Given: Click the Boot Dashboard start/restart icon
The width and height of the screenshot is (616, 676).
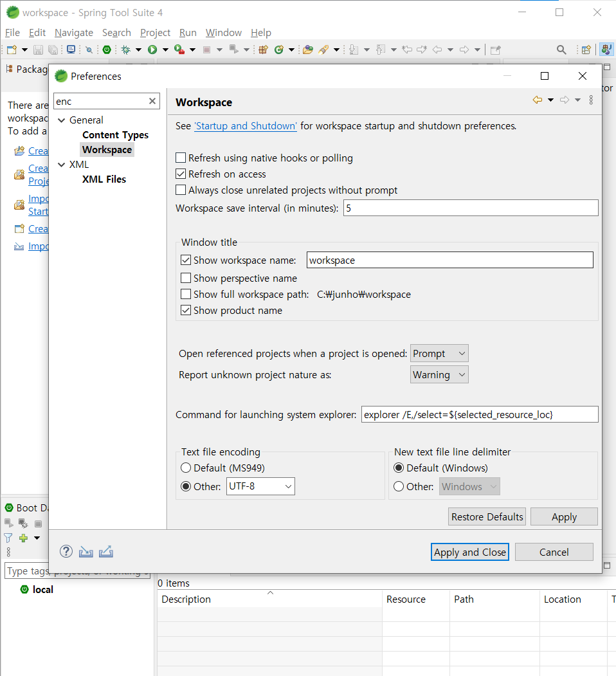Looking at the screenshot, I should click(x=8, y=523).
